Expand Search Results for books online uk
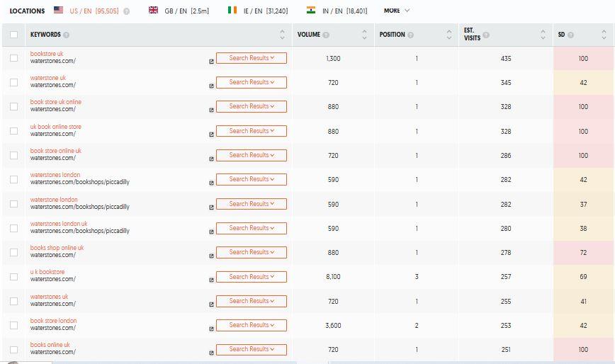This screenshot has height=364, width=615. pos(252,350)
